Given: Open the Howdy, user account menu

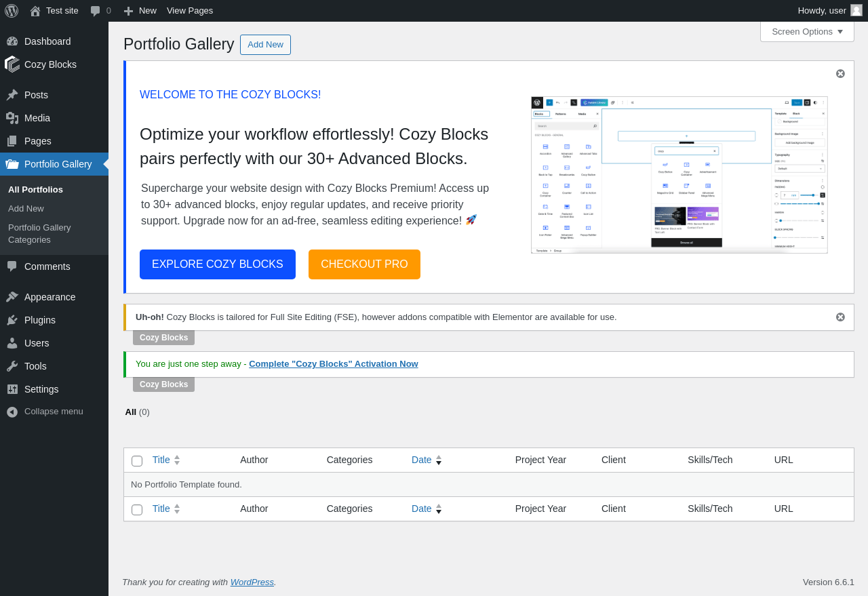Looking at the screenshot, I should coord(830,11).
